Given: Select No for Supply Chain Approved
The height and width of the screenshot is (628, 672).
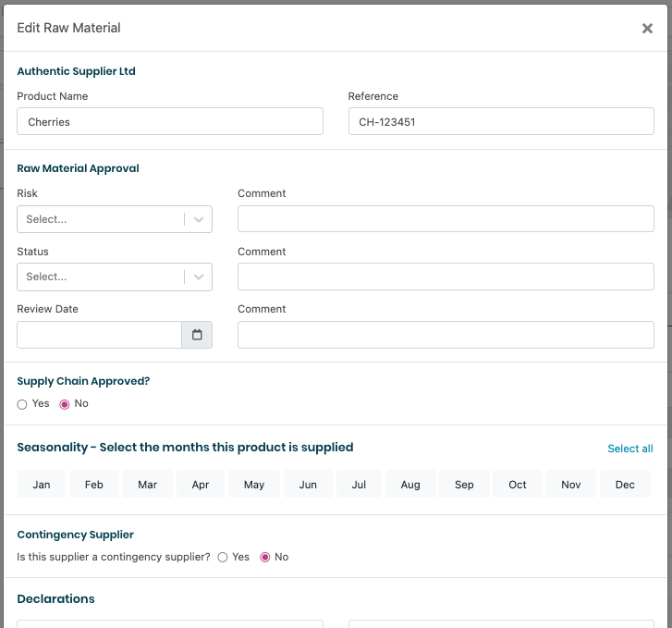Looking at the screenshot, I should tap(65, 404).
